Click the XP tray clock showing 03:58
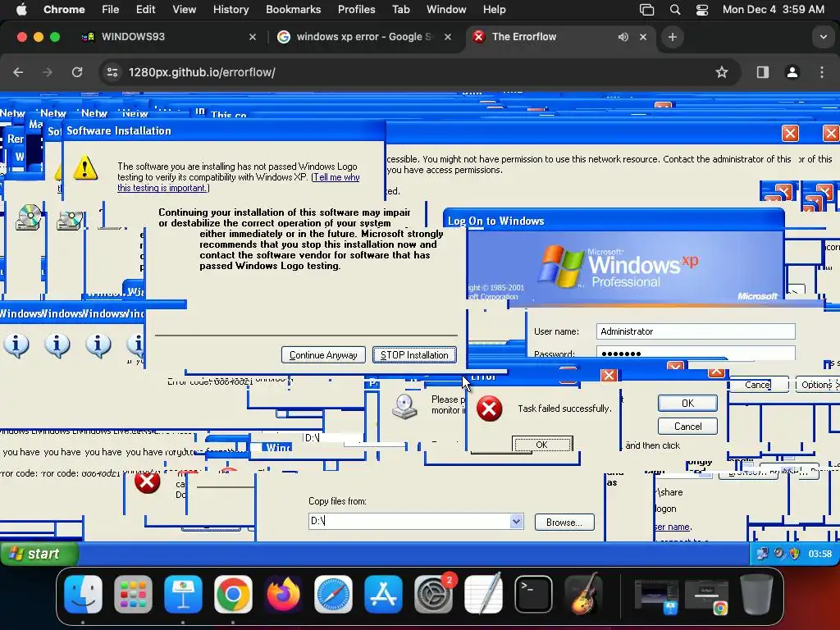 pos(819,554)
